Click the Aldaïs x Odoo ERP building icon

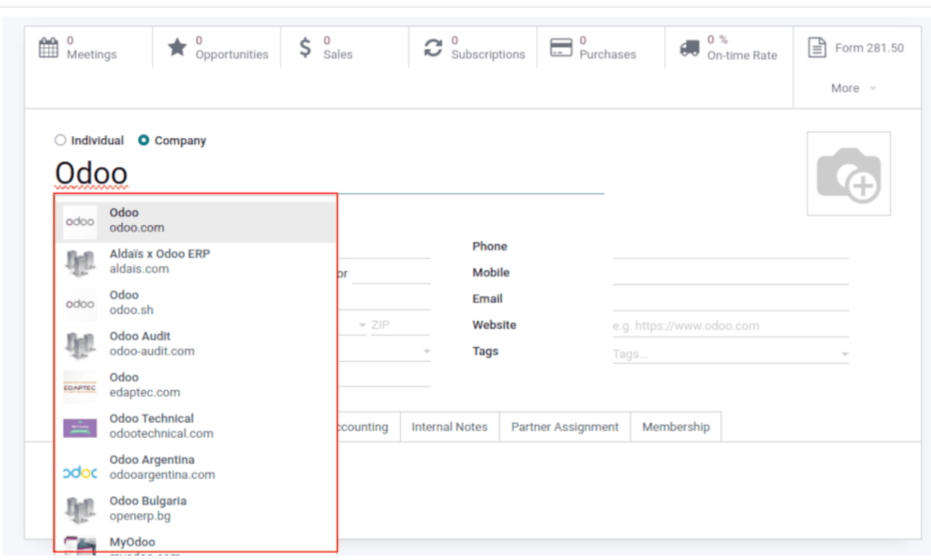pyautogui.click(x=80, y=263)
